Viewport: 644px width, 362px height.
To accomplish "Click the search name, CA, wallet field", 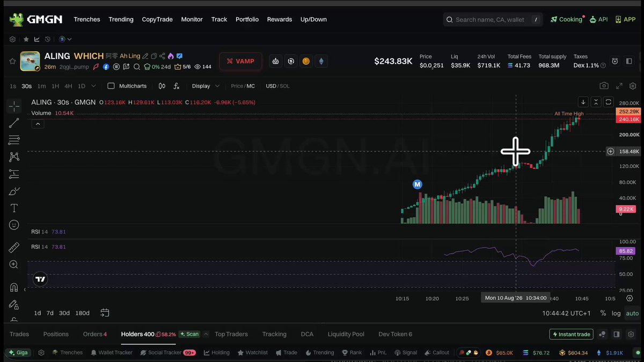I will [x=493, y=19].
